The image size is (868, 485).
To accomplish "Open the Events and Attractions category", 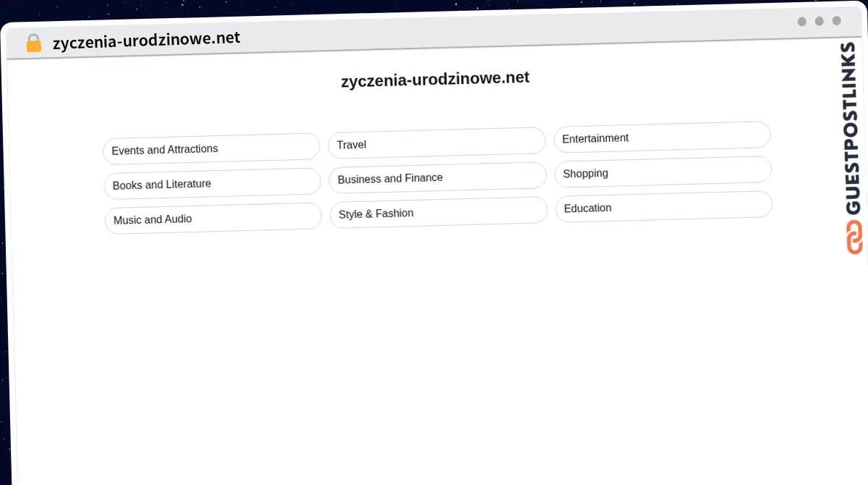I will click(x=211, y=148).
